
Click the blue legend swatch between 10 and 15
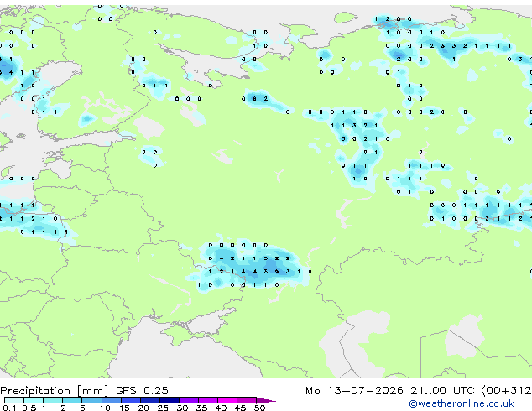pyautogui.click(x=112, y=400)
